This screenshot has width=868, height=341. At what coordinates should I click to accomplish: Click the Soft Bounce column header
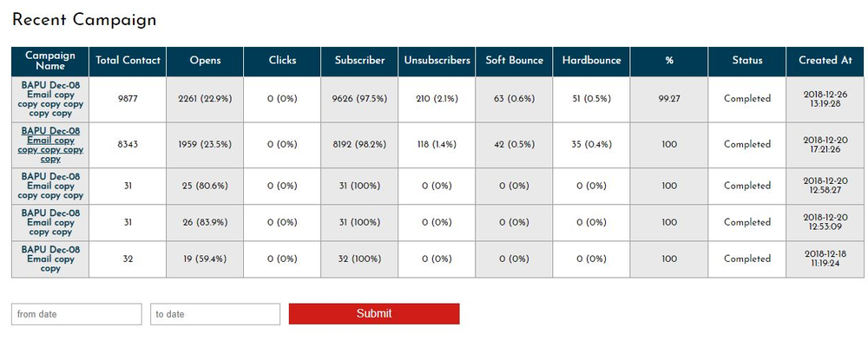pos(514,61)
